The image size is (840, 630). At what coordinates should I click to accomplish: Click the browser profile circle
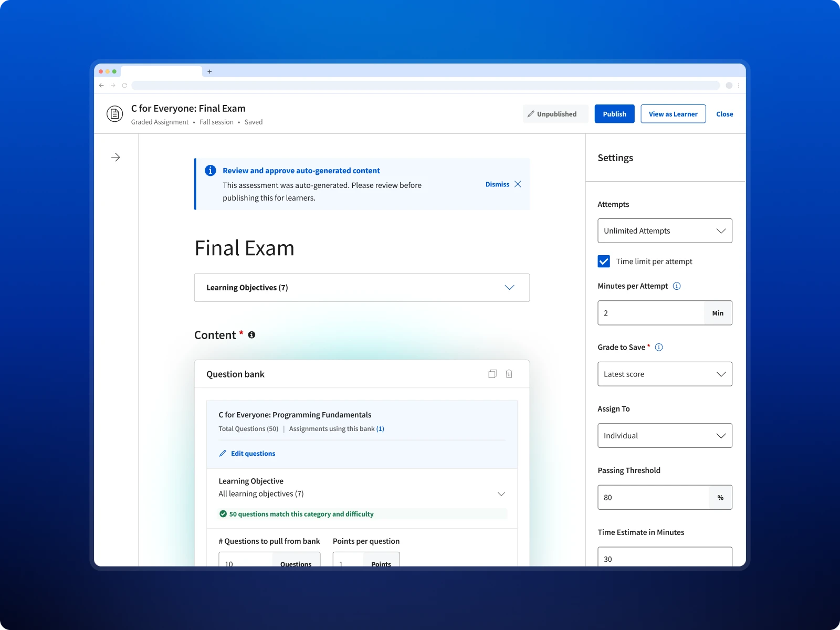click(729, 85)
